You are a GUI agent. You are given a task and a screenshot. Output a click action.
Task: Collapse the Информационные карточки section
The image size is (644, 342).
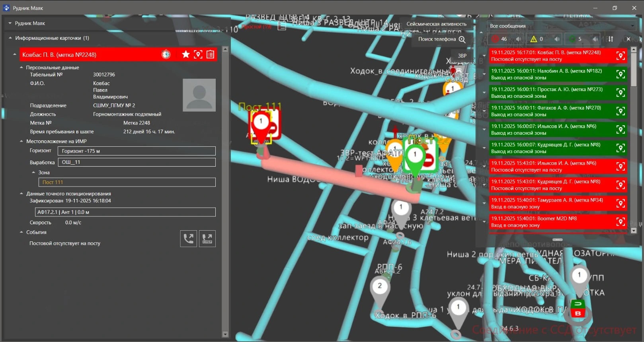[x=10, y=38]
